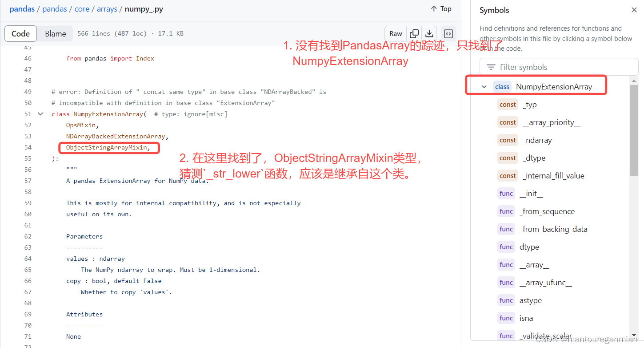Viewport: 644px width, 348px height.
Task: Fold code at line 51 chevron
Action: point(40,114)
